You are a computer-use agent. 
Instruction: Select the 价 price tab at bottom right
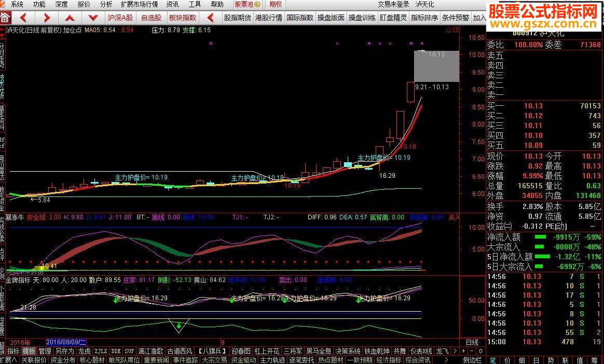(507, 360)
